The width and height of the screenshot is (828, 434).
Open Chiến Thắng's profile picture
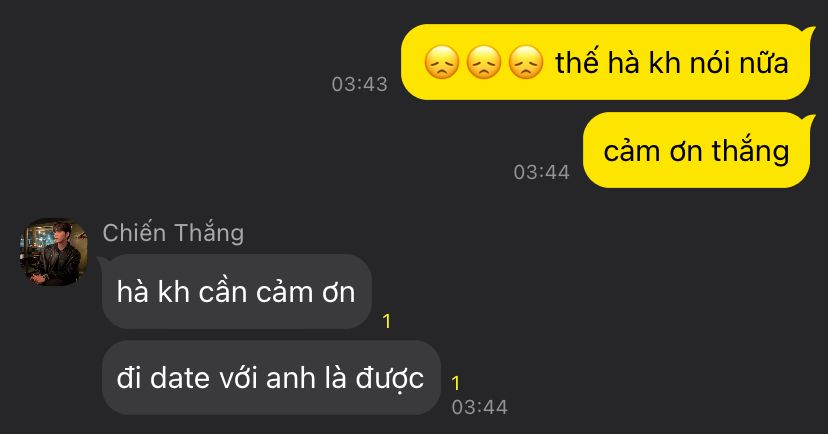(x=53, y=253)
